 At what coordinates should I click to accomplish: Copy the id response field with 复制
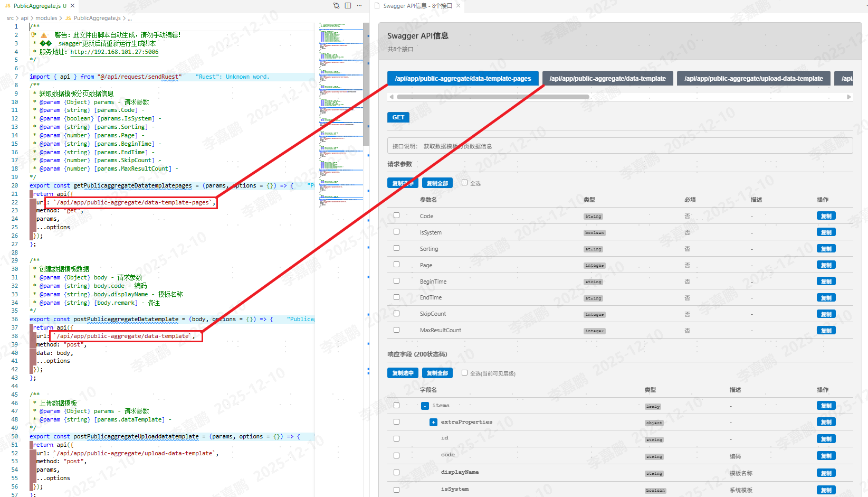(826, 439)
